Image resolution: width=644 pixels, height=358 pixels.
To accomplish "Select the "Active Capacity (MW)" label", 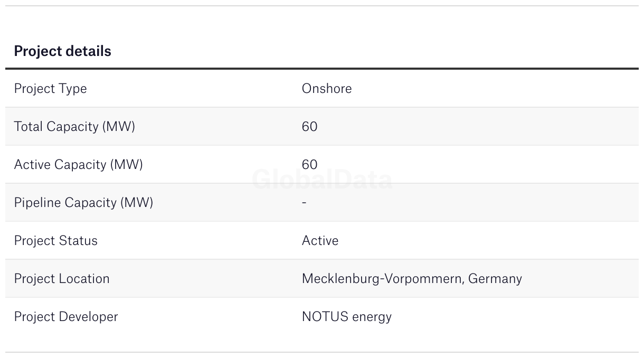I will click(78, 165).
